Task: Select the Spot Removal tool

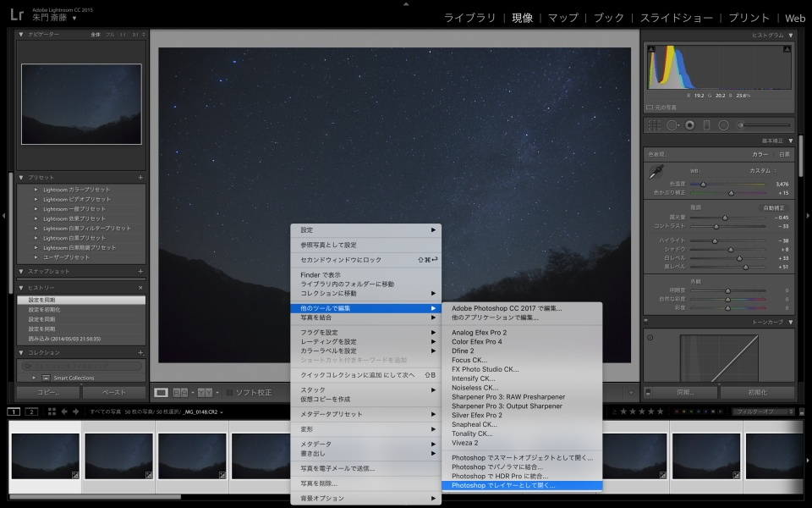Action: pos(672,125)
